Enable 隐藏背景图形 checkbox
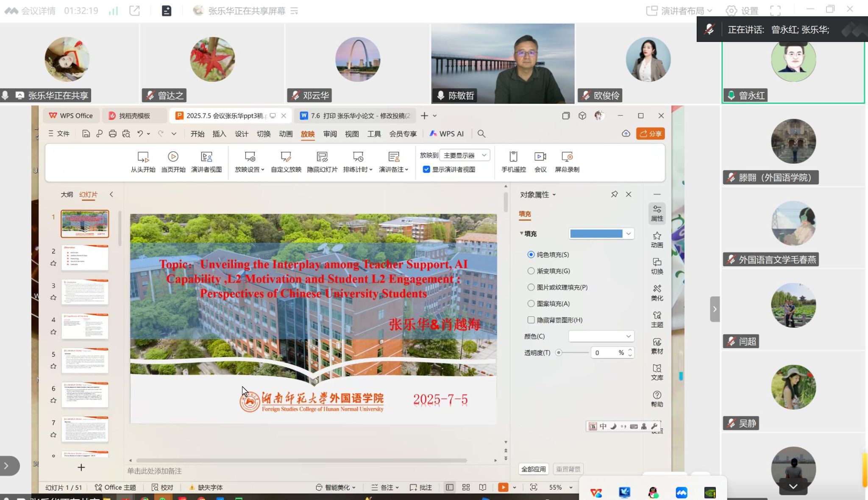The height and width of the screenshot is (500, 868). coord(531,320)
